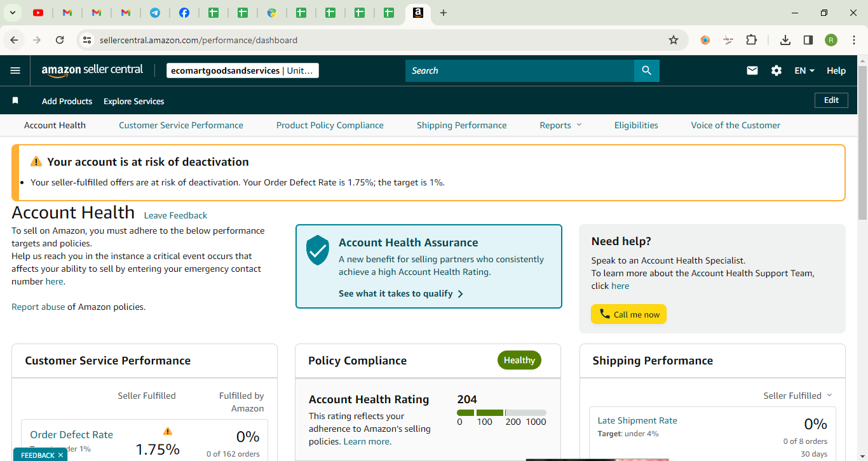Click the Report abuse link
Image resolution: width=868 pixels, height=461 pixels.
(x=38, y=307)
